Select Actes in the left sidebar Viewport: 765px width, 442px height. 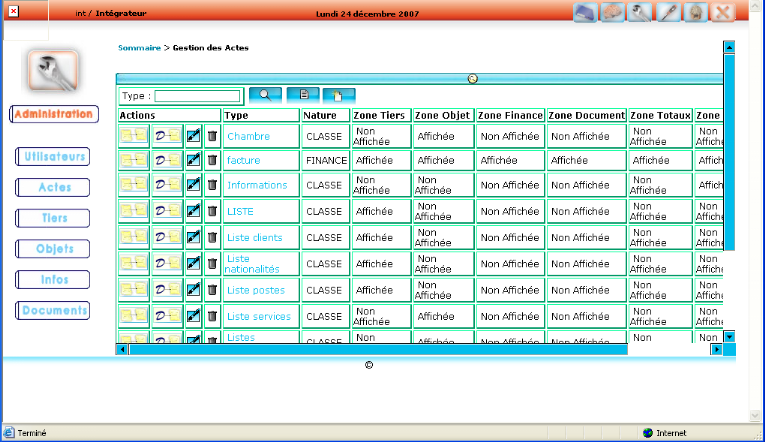point(52,187)
